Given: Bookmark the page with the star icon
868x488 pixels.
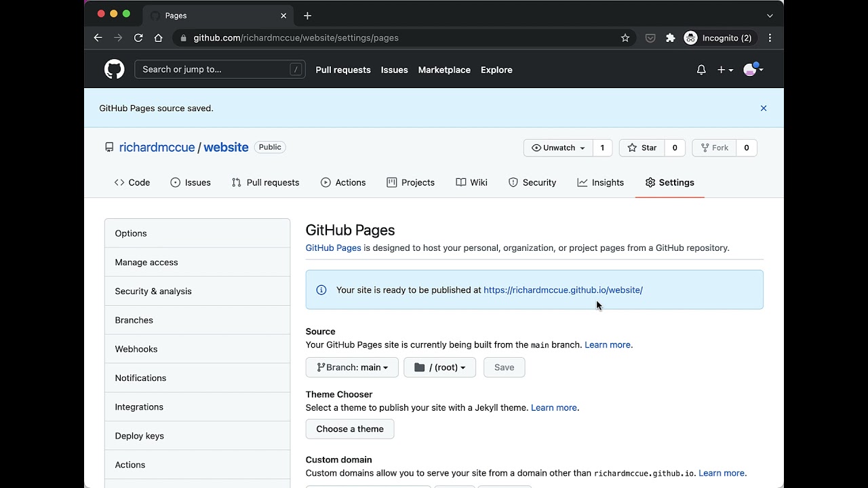Looking at the screenshot, I should coord(625,38).
